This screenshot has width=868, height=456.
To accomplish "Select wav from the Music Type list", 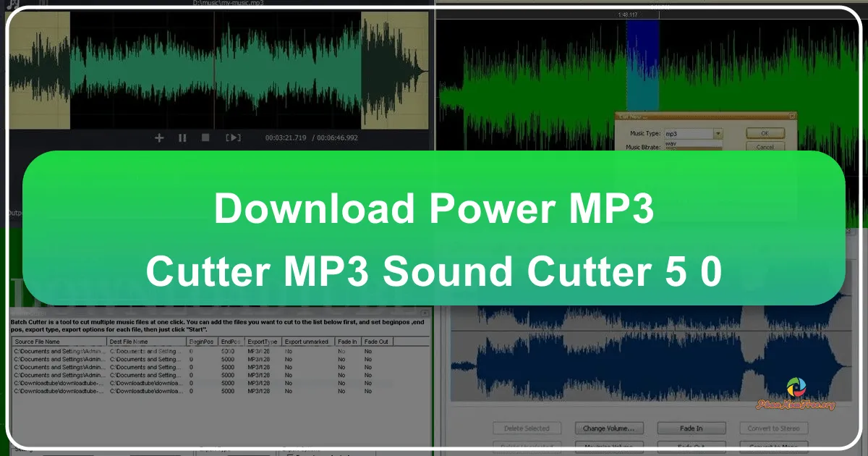I will click(x=671, y=145).
